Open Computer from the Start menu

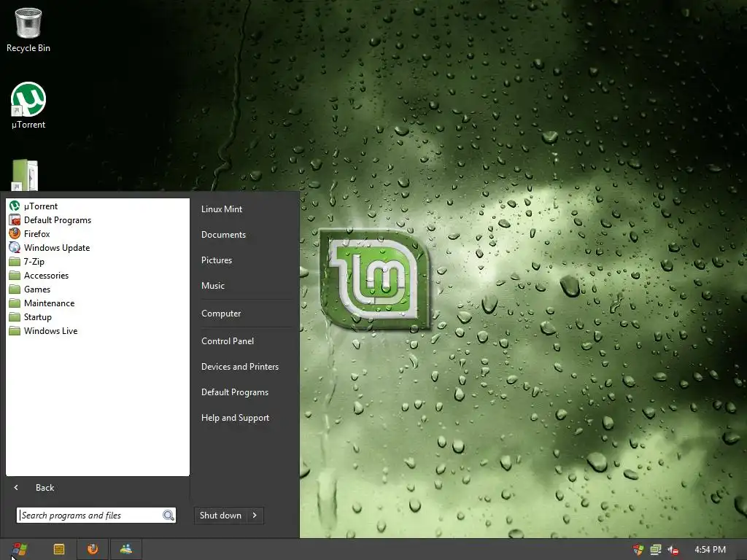click(x=221, y=314)
